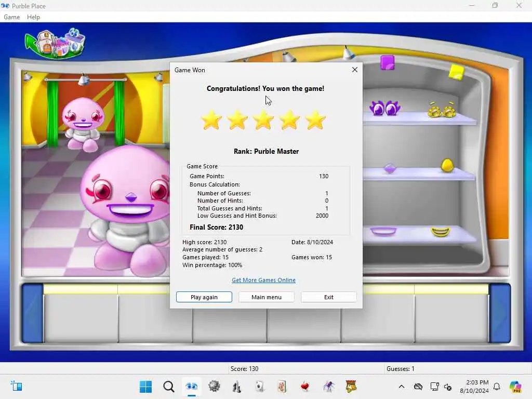Click the Rank: Purble Master text
The height and width of the screenshot is (399, 532).
[x=267, y=151]
